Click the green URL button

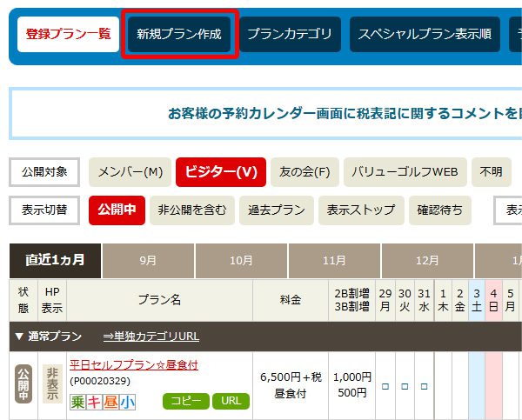[231, 401]
